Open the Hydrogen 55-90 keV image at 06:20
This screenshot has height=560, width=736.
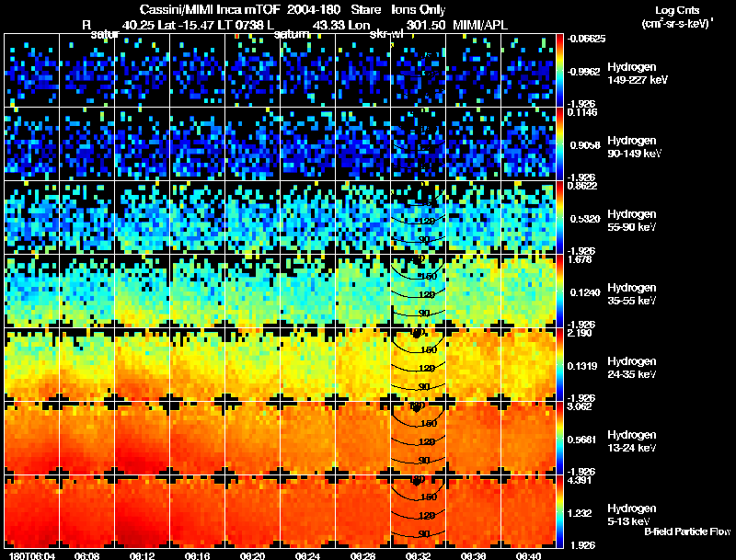click(252, 218)
